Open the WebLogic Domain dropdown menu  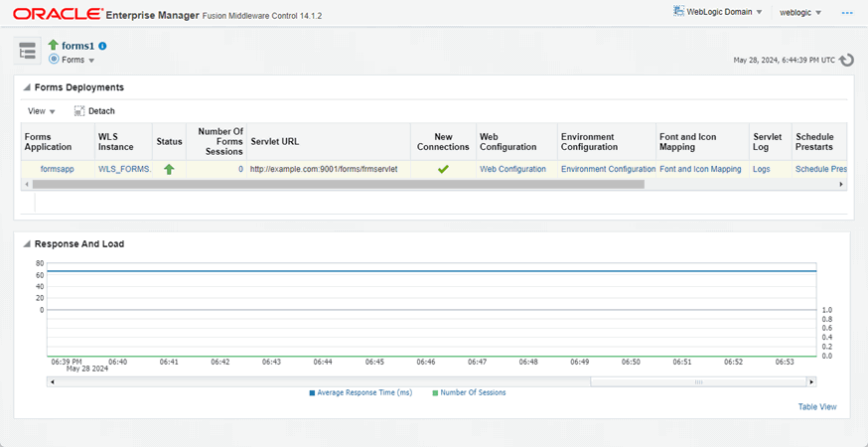[725, 12]
